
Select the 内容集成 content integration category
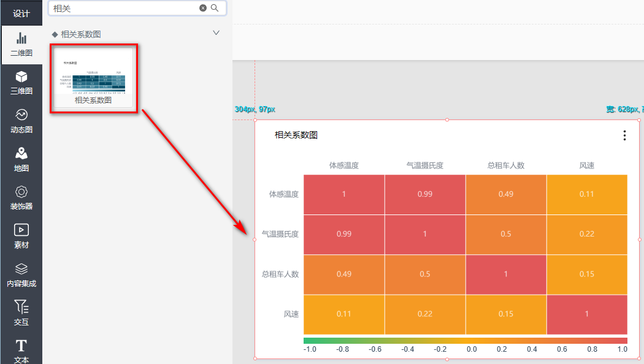[21, 275]
